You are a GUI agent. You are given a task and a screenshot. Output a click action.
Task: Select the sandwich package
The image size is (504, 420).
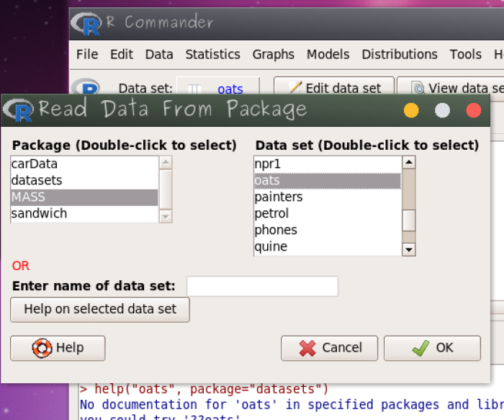click(39, 213)
